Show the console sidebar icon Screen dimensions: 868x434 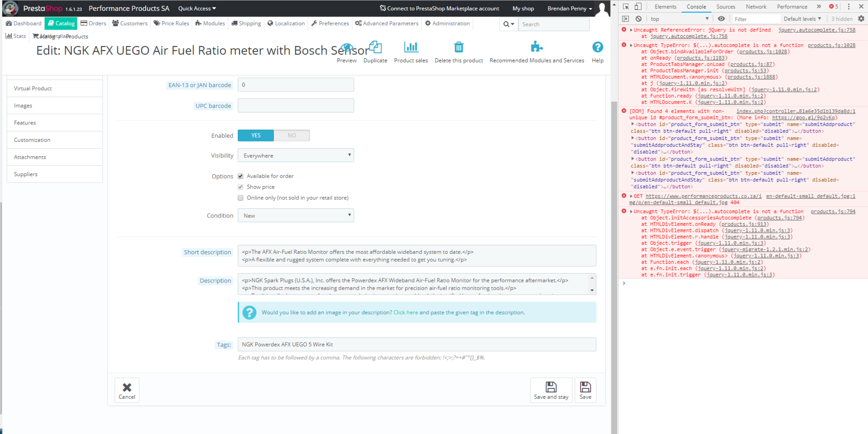click(626, 19)
